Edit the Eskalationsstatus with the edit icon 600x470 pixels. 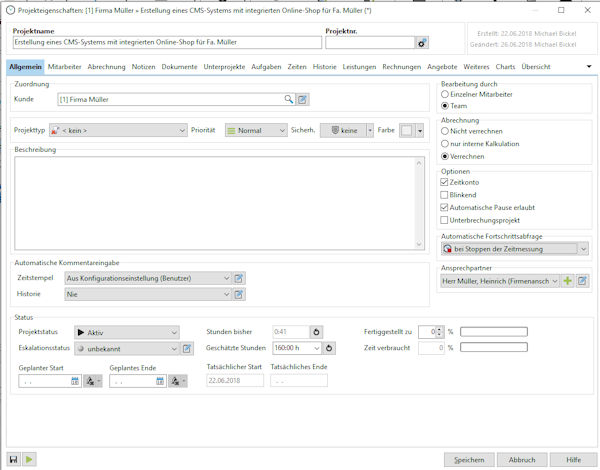(186, 348)
